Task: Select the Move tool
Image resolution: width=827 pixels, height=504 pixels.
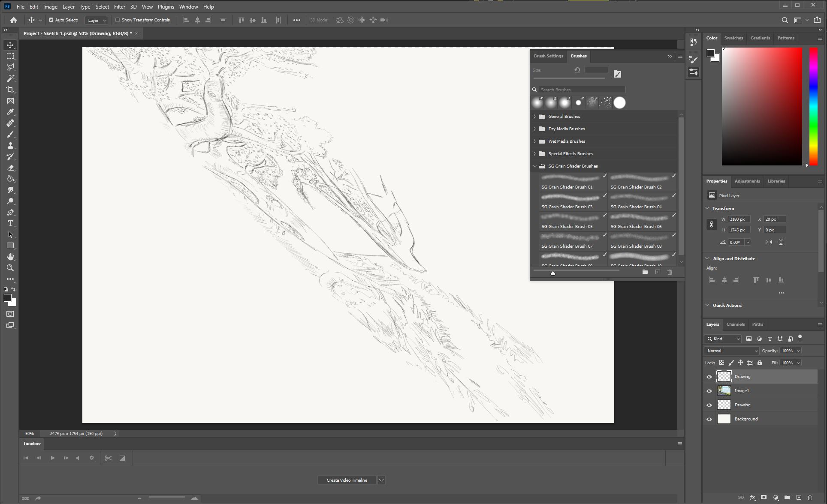Action: click(11, 45)
